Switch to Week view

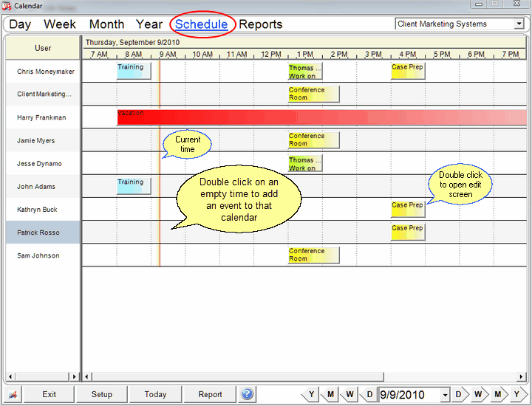click(x=60, y=24)
